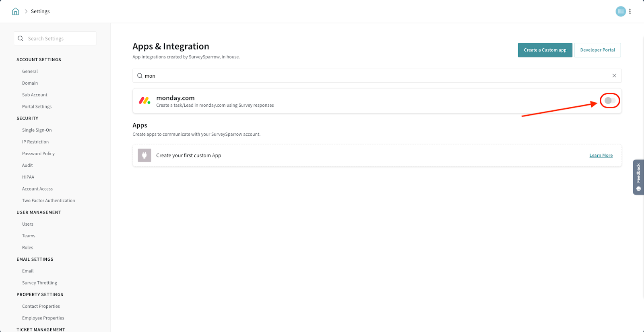Open the three-dot menu beside avatar
The height and width of the screenshot is (332, 644).
(x=630, y=11)
